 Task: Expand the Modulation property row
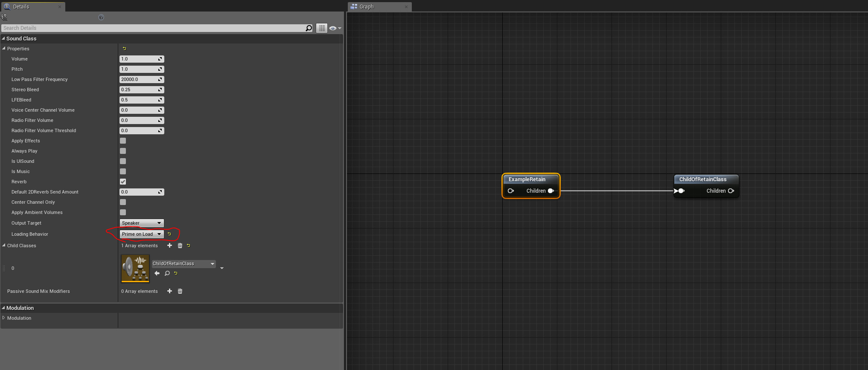(x=4, y=318)
